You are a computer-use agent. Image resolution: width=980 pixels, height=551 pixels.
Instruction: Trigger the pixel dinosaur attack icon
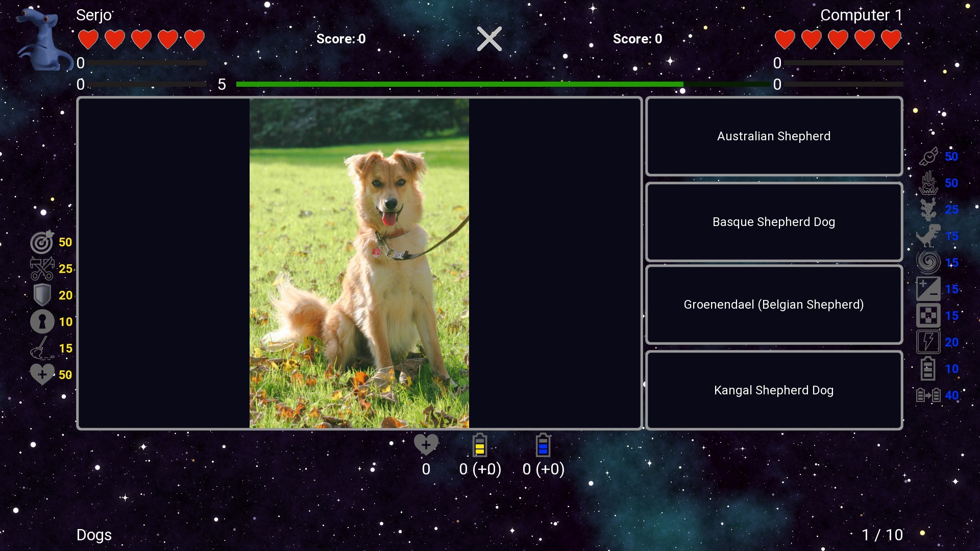[928, 236]
